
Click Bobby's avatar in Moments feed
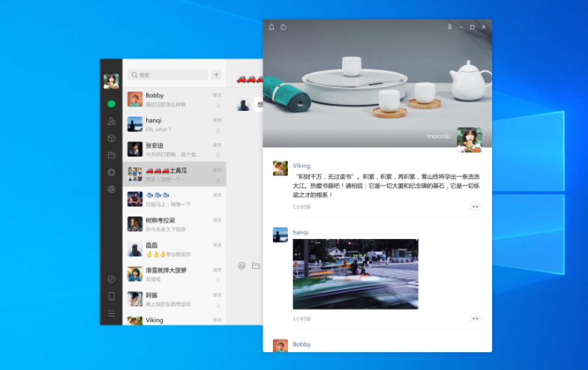280,346
